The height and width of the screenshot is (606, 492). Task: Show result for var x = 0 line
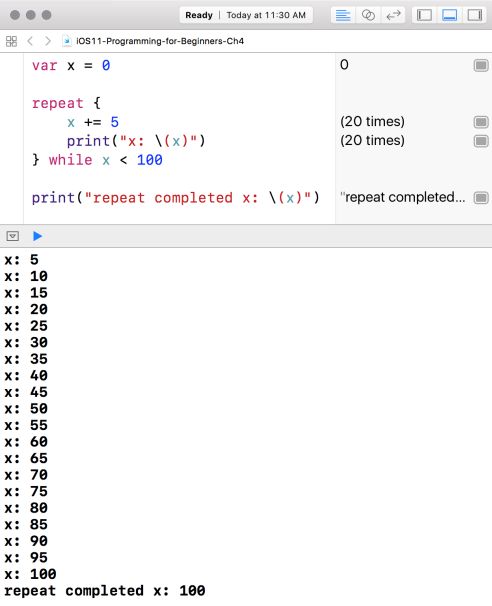(x=481, y=65)
